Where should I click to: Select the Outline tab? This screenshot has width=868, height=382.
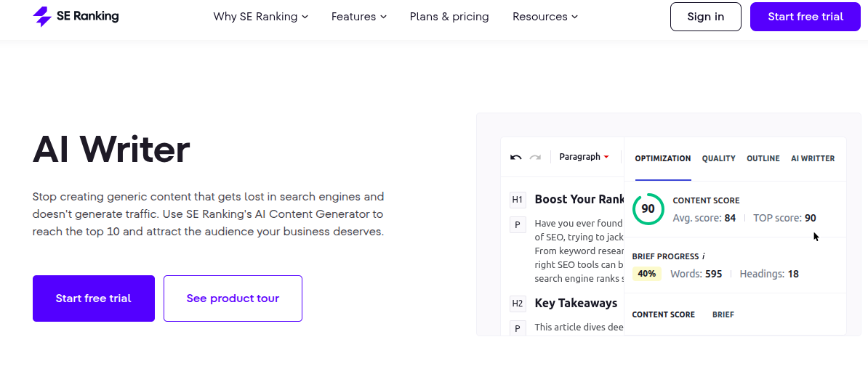coord(763,158)
